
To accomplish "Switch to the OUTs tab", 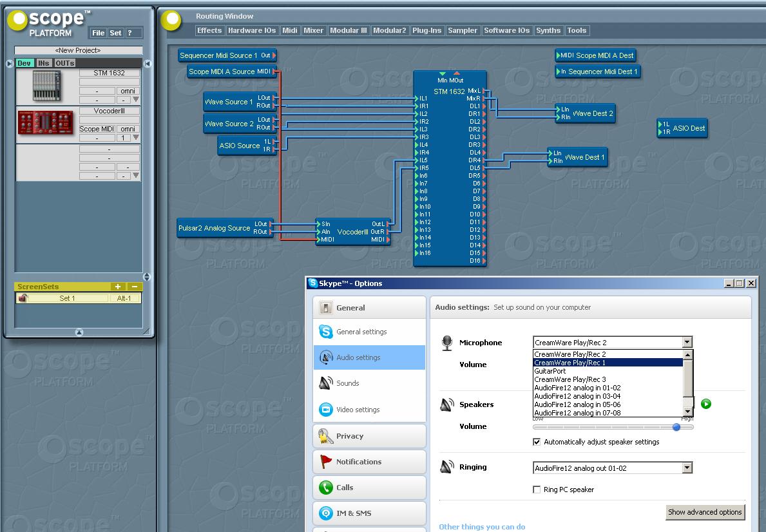I will (x=65, y=63).
